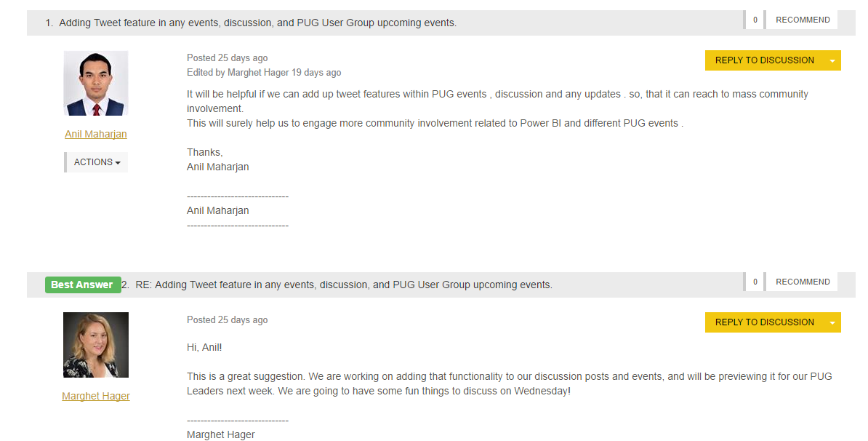
Task: Reply to Discussion on the first post
Action: pyautogui.click(x=764, y=60)
